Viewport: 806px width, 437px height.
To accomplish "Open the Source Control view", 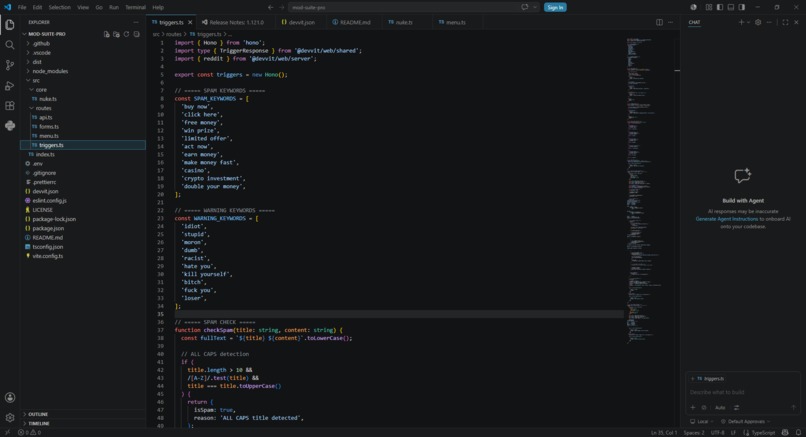I will click(10, 65).
